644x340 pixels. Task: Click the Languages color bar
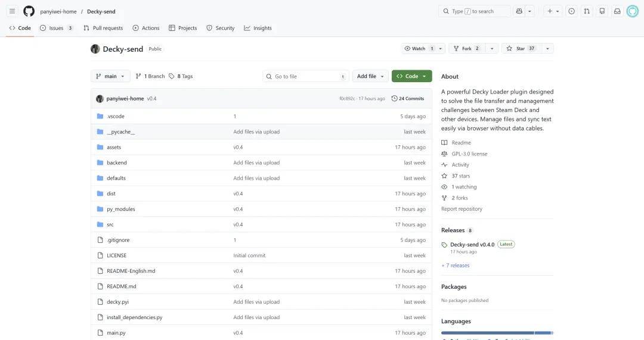coord(497,333)
